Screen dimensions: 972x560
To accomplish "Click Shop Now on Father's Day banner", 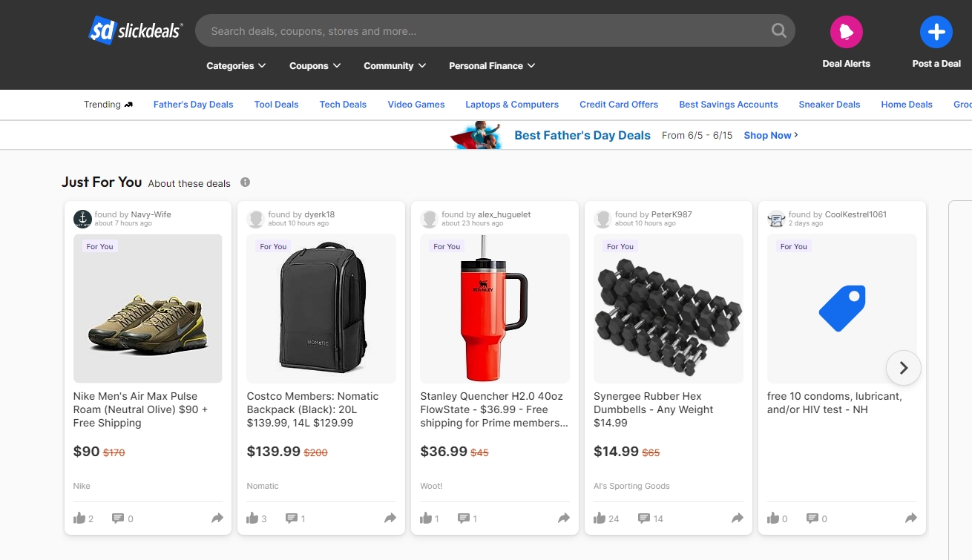I will [x=771, y=135].
